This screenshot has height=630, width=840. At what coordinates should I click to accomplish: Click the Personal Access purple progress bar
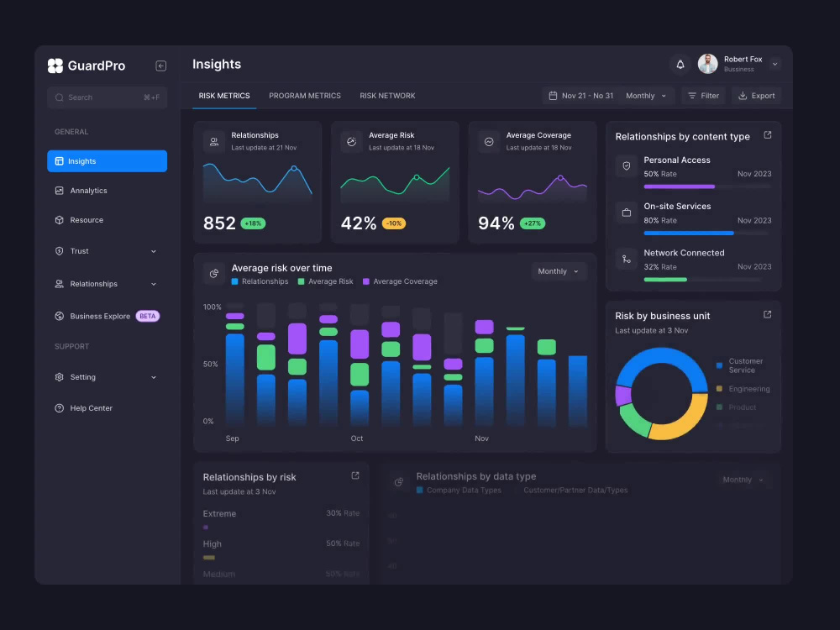tap(680, 186)
